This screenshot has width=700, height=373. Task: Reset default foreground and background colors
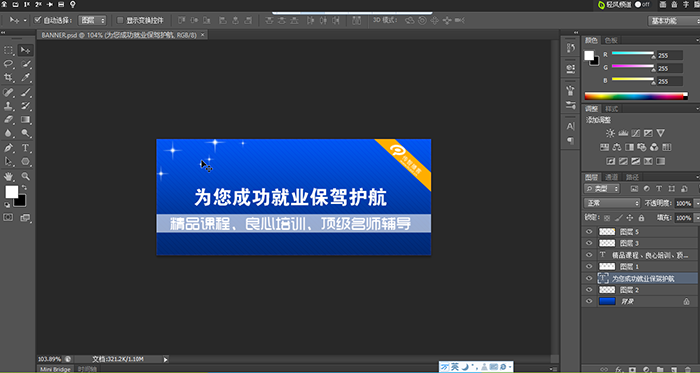point(7,205)
